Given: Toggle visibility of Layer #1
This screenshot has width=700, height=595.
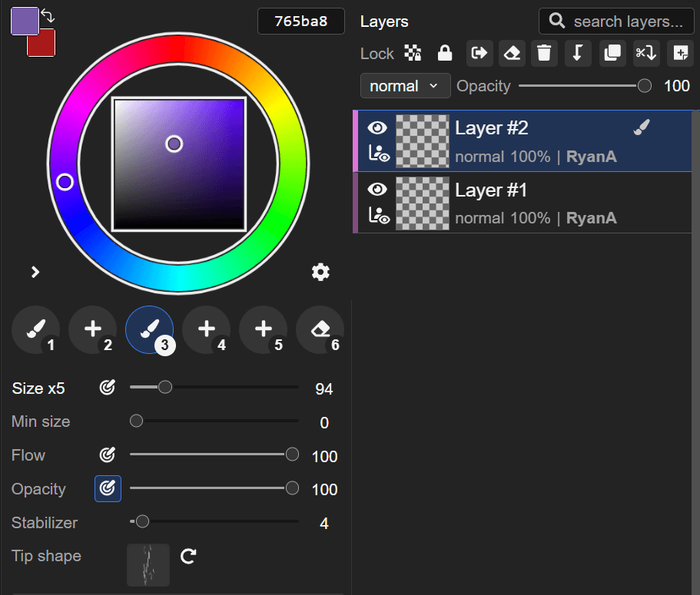Looking at the screenshot, I should tap(377, 190).
